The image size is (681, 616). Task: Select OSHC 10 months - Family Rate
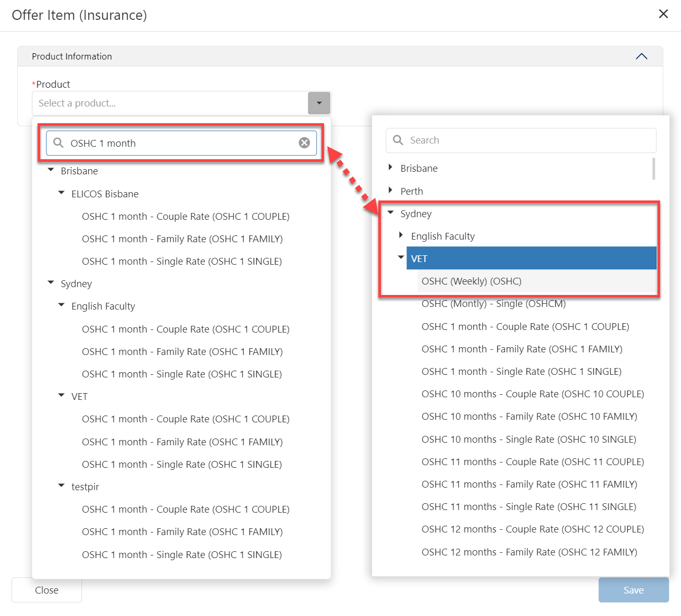(x=529, y=416)
